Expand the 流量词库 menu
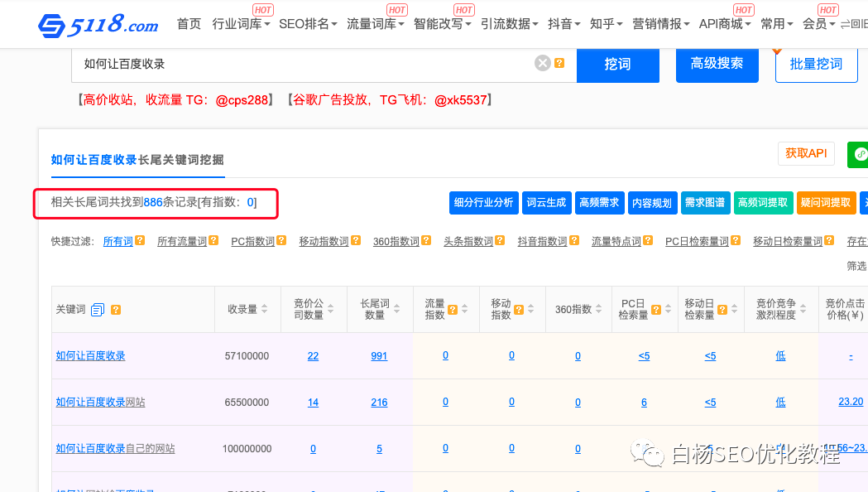 (x=376, y=24)
